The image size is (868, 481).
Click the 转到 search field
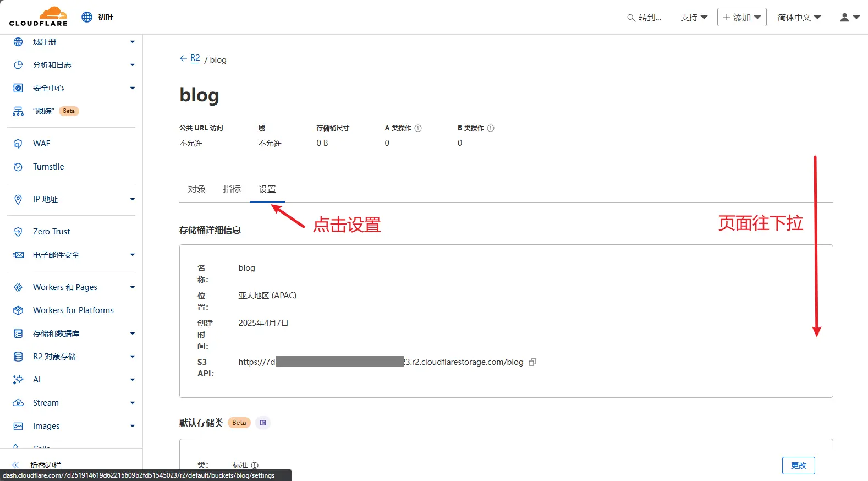coord(644,18)
